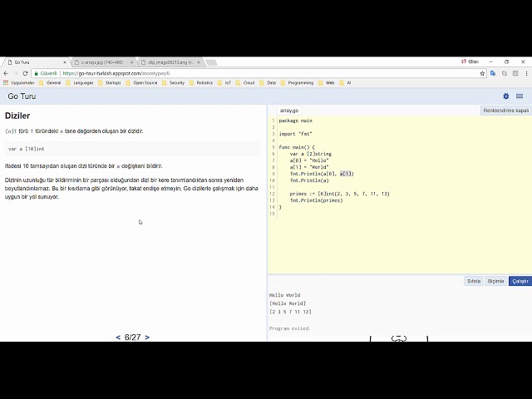
Task: Open the Go Turu settings bug icon
Action: (506, 96)
